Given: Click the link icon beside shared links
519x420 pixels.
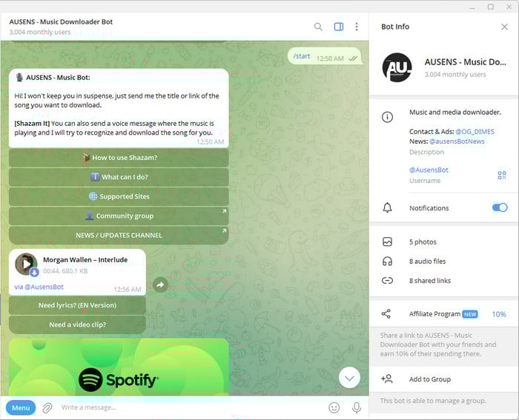Looking at the screenshot, I should [387, 281].
